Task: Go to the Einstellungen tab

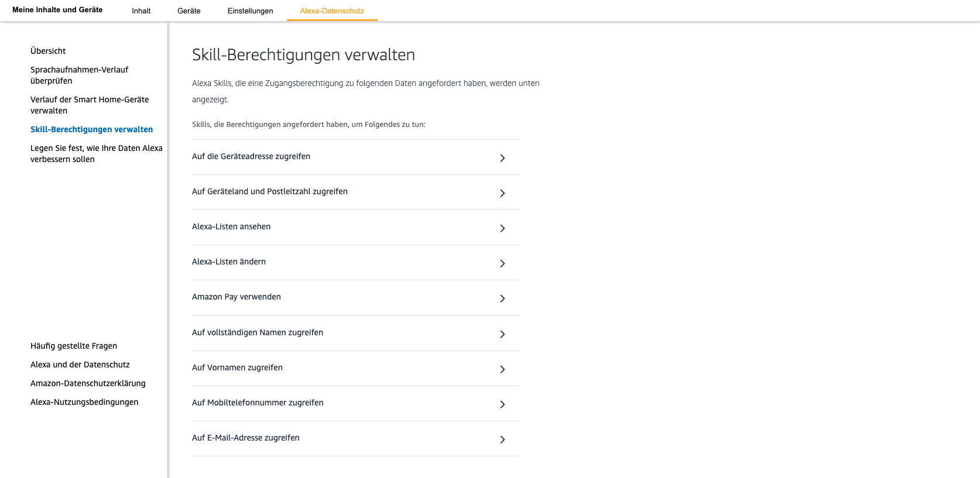Action: click(250, 11)
